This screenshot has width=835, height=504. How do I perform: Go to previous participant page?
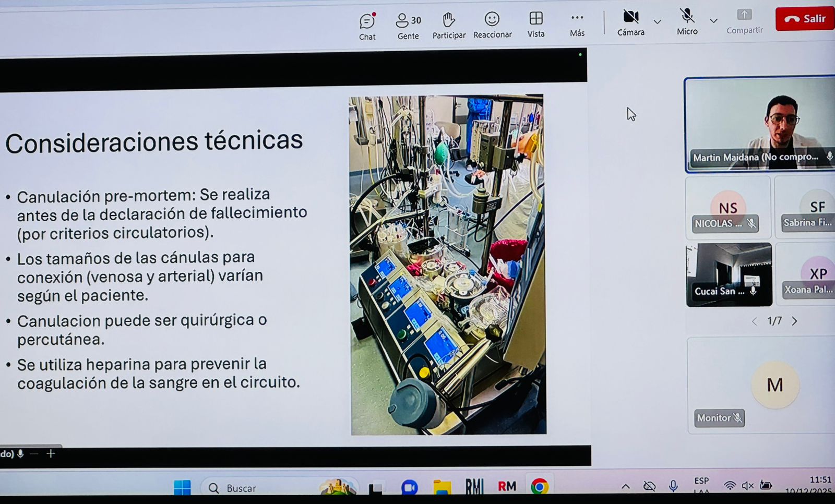coord(755,321)
